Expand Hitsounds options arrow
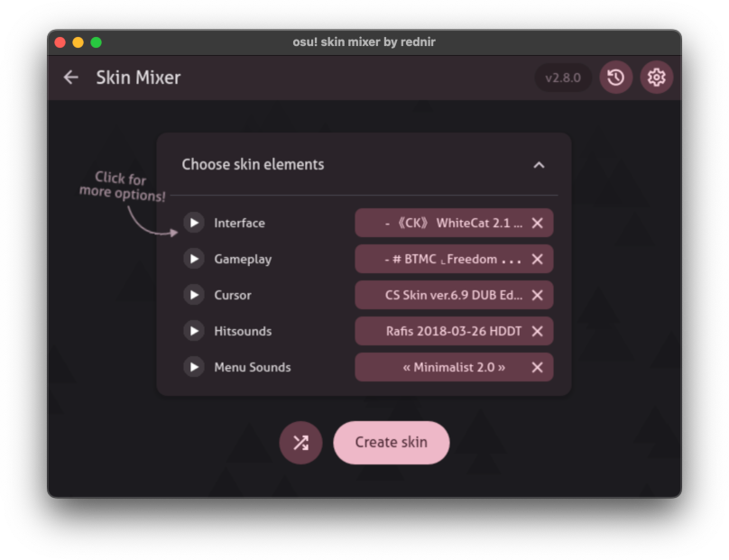 [x=194, y=331]
